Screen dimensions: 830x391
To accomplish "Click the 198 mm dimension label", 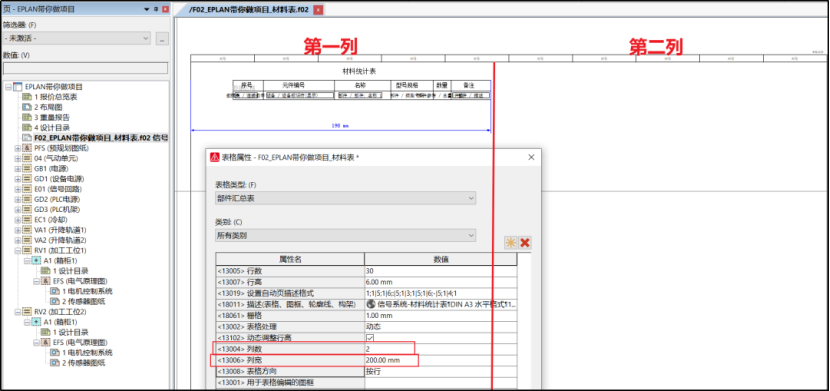I will pos(339,126).
